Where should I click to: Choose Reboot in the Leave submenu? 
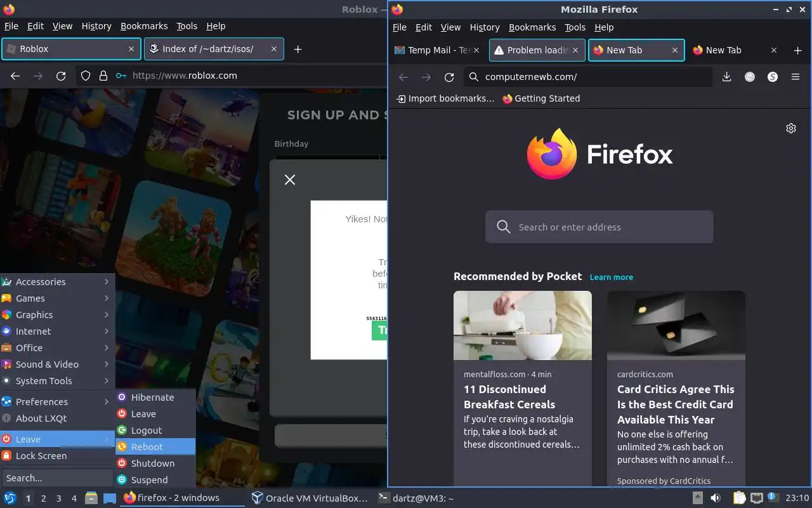click(x=155, y=446)
